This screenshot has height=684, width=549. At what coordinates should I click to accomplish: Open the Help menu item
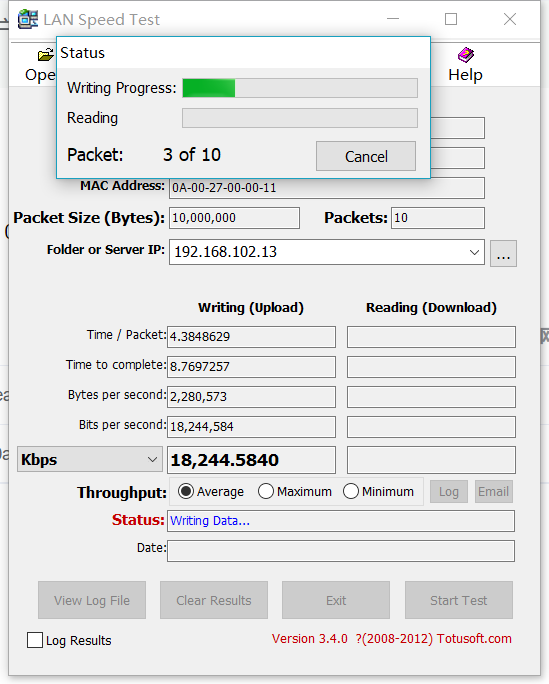click(x=465, y=75)
